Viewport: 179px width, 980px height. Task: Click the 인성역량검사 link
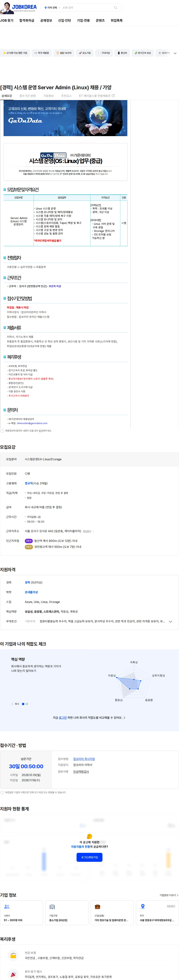click(81, 772)
